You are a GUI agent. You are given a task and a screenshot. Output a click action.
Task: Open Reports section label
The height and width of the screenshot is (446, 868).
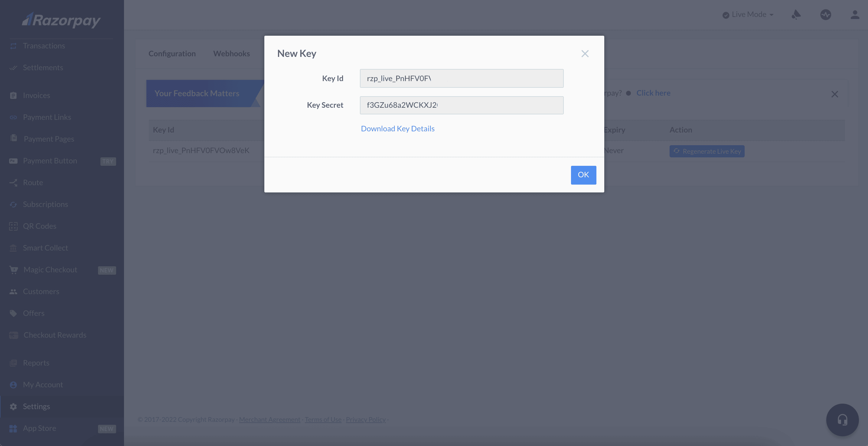tap(36, 363)
